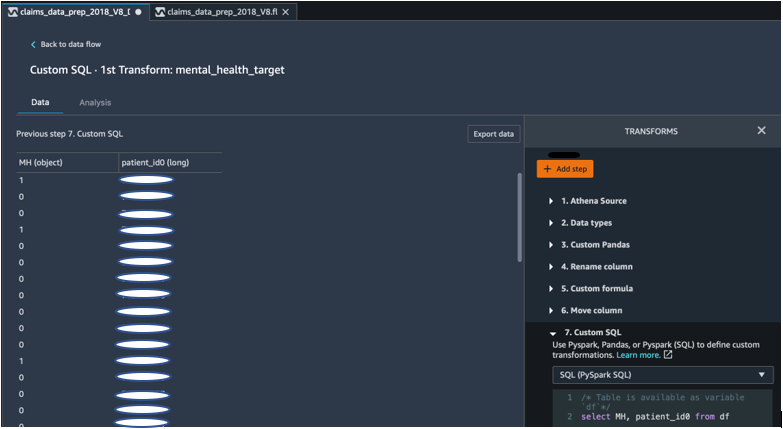Switch to the Data tab
783x429 pixels.
pyautogui.click(x=40, y=102)
